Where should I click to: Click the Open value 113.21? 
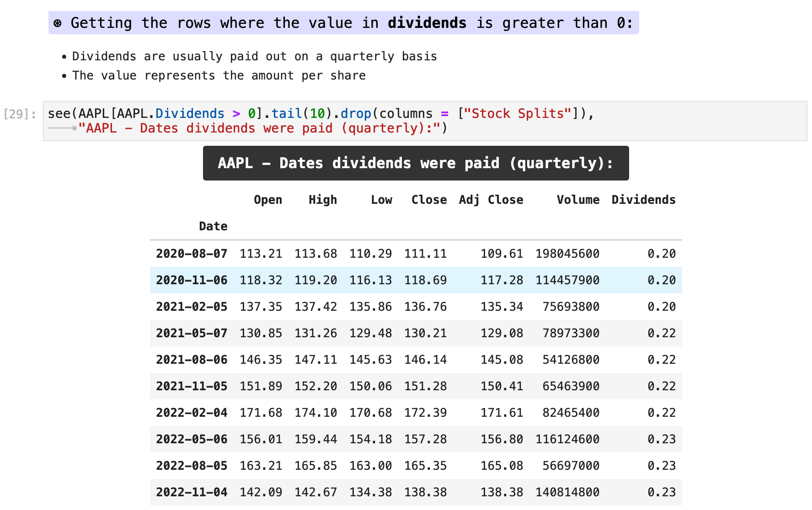pos(261,254)
